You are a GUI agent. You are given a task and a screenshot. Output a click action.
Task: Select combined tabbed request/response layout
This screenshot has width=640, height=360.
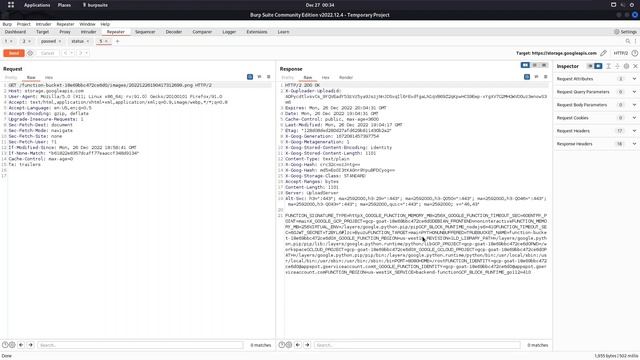[544, 65]
